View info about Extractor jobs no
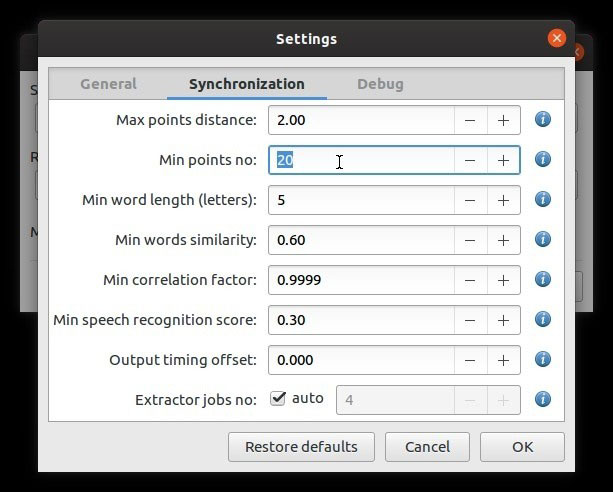 click(x=543, y=399)
